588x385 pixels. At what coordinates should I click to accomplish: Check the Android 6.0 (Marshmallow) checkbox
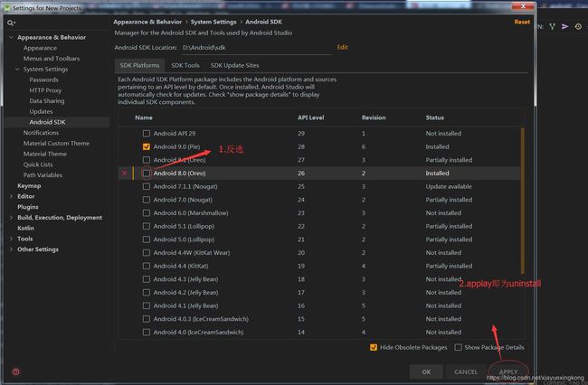(x=147, y=212)
